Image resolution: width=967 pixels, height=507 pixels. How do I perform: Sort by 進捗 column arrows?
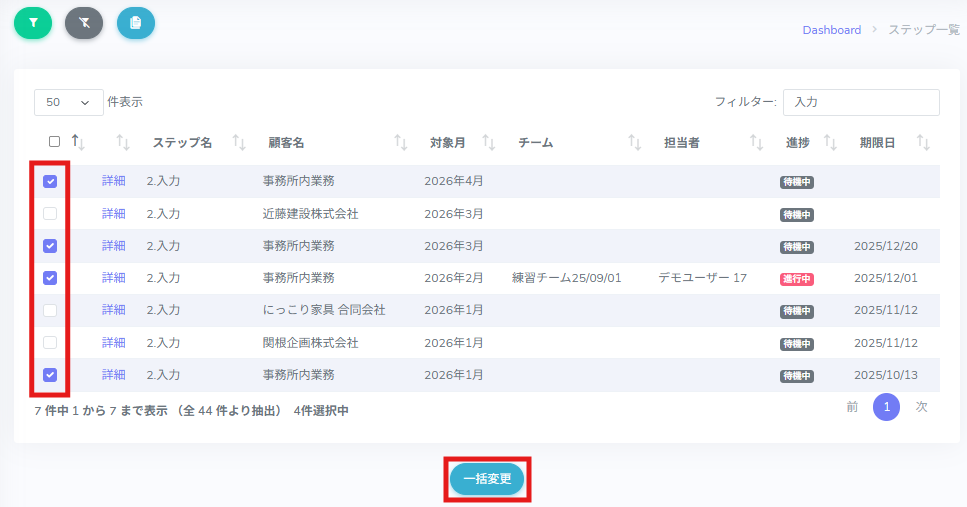[x=830, y=143]
